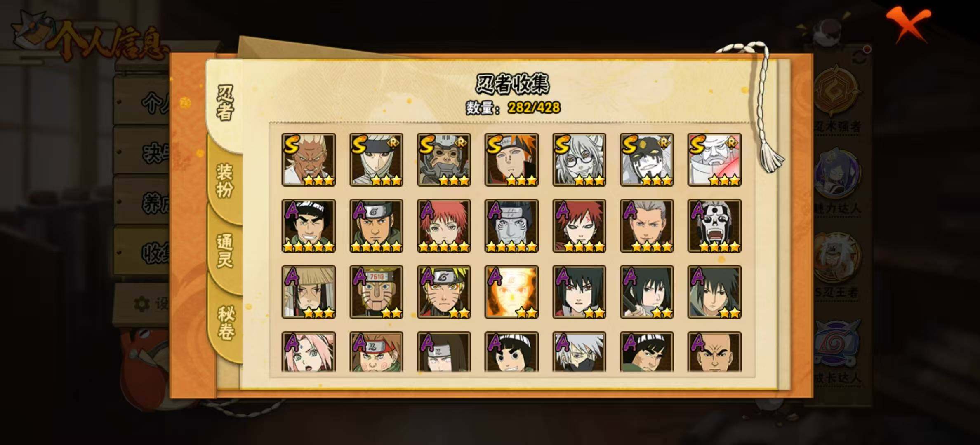
Task: Select the Asuma five-star portrait
Action: [376, 226]
